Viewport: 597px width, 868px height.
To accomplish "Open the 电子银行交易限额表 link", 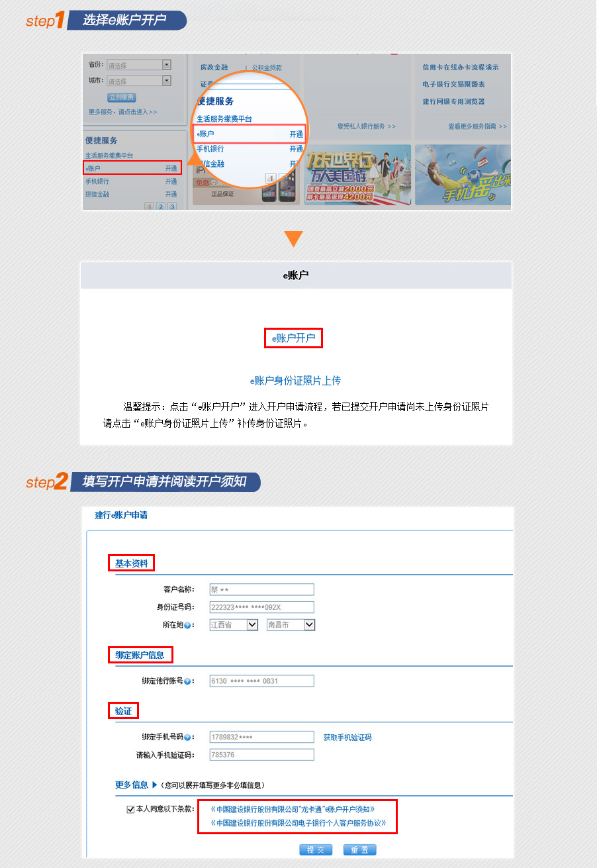I will coord(455,84).
